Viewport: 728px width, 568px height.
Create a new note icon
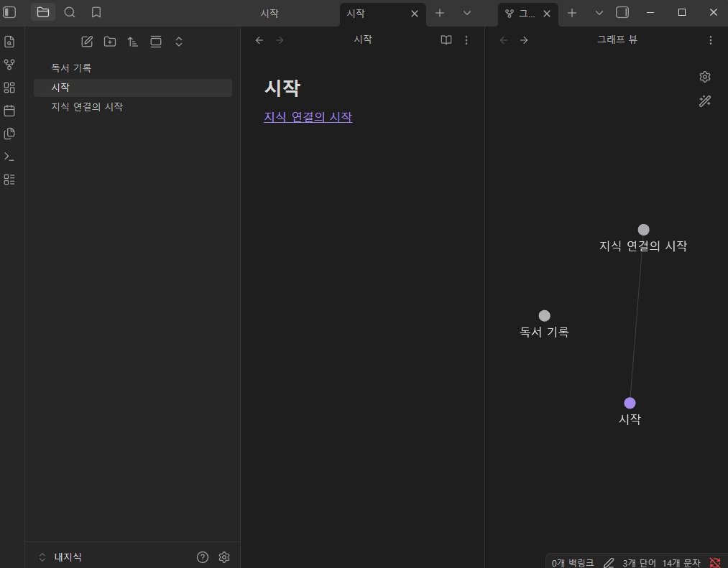[87, 42]
